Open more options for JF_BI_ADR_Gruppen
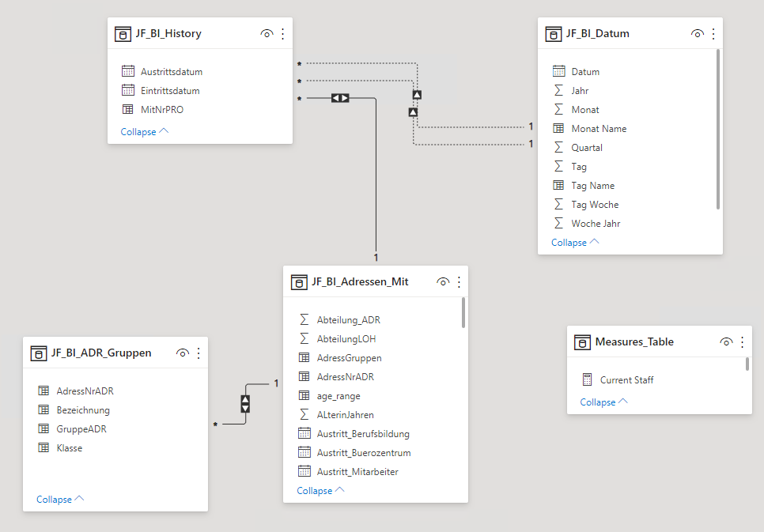 199,353
